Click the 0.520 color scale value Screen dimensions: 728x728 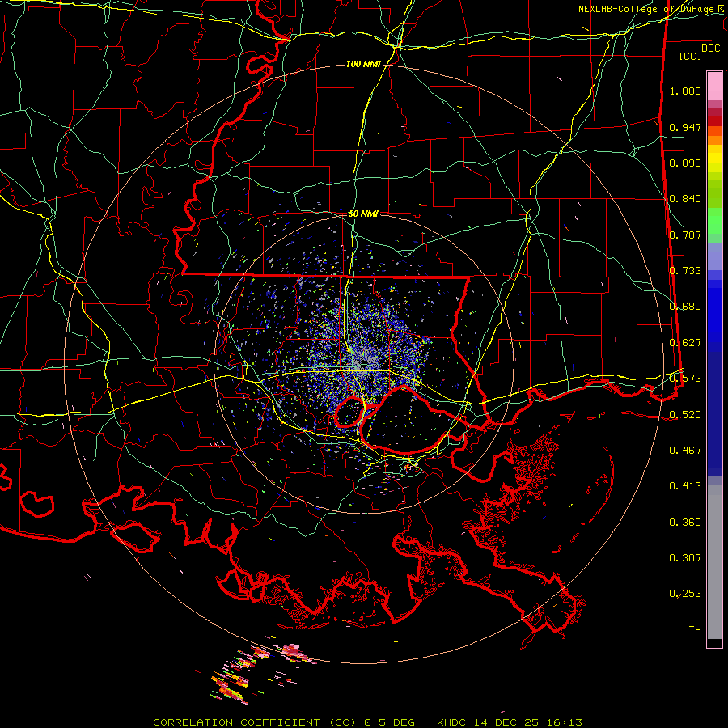(685, 414)
